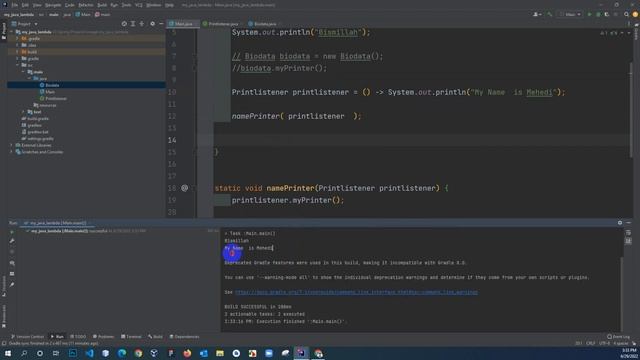This screenshot has height=360, width=640.
Task: Hide the Project tool window
Action: 161,24
